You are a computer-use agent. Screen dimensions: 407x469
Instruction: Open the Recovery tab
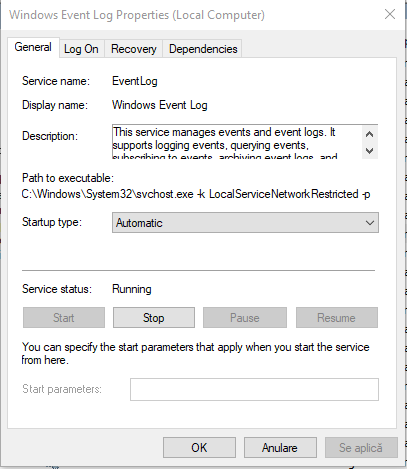tap(134, 49)
